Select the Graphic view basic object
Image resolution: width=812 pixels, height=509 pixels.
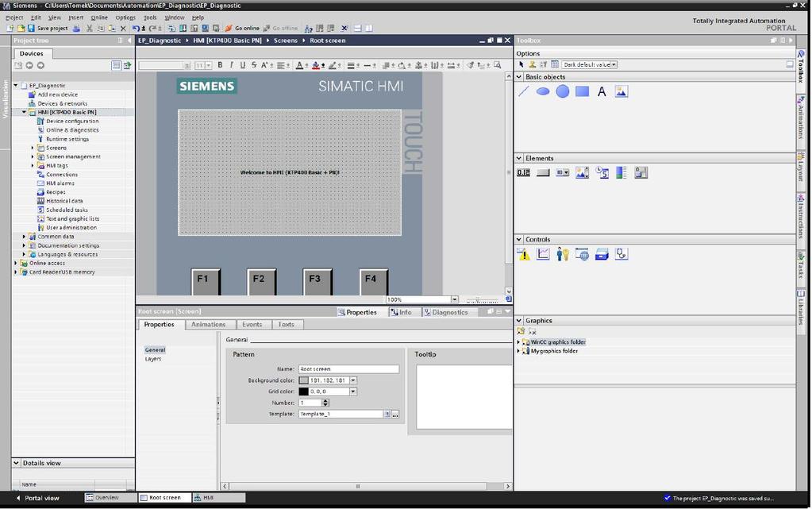coord(621,92)
